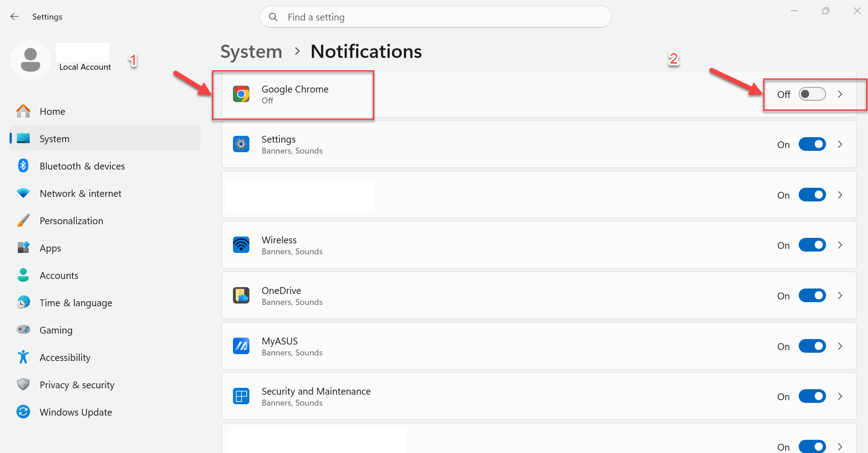Click the Security and Maintenance title

[x=316, y=391]
